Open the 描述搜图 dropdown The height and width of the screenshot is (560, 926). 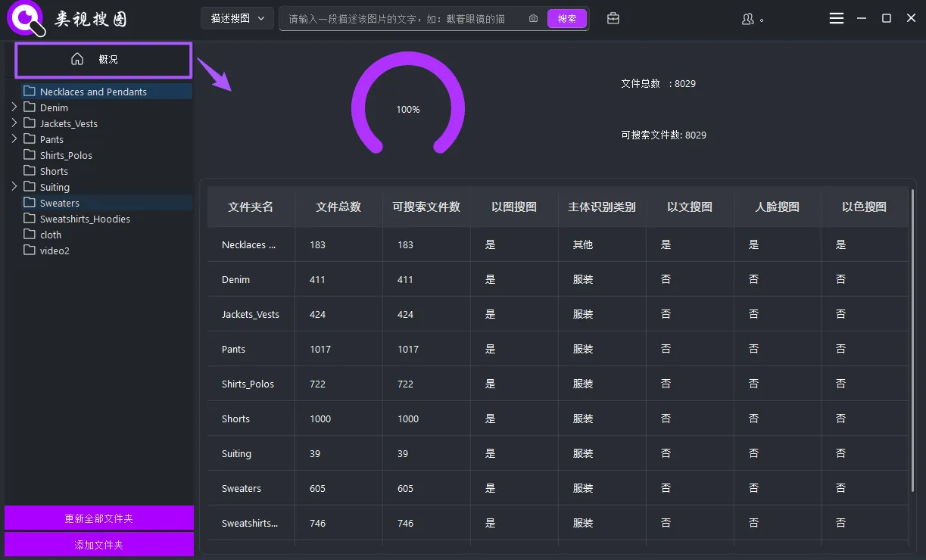pos(236,18)
